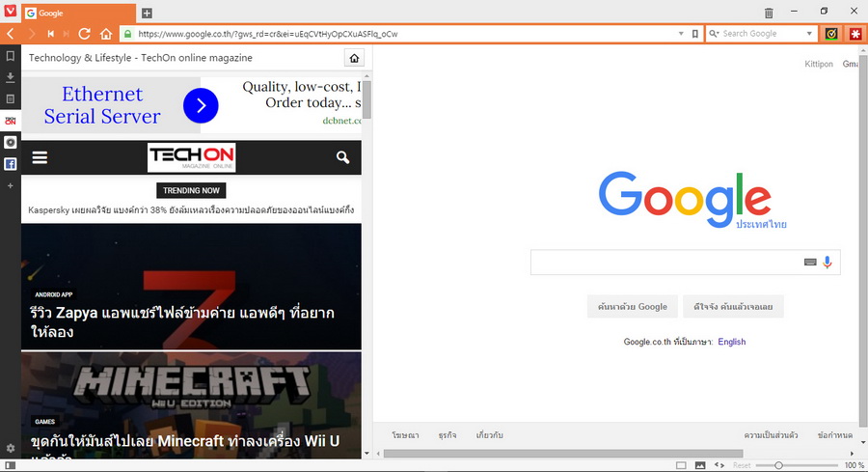Toggle images on the status bar

[x=700, y=465]
